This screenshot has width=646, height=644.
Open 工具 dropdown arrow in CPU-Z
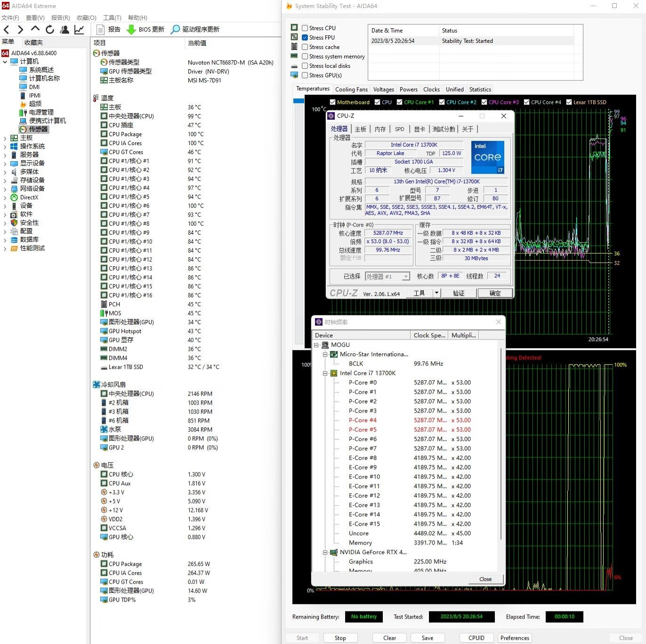click(x=436, y=293)
